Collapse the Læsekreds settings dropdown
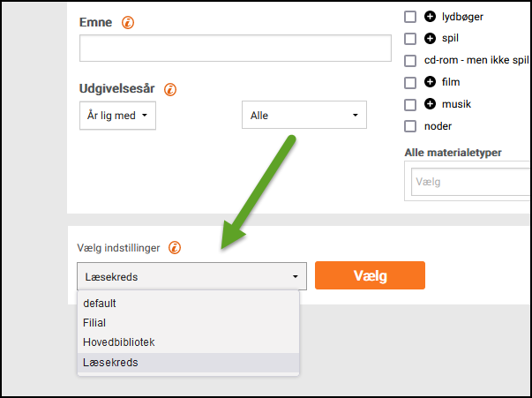Viewport: 532px width, 398px height. 191,276
